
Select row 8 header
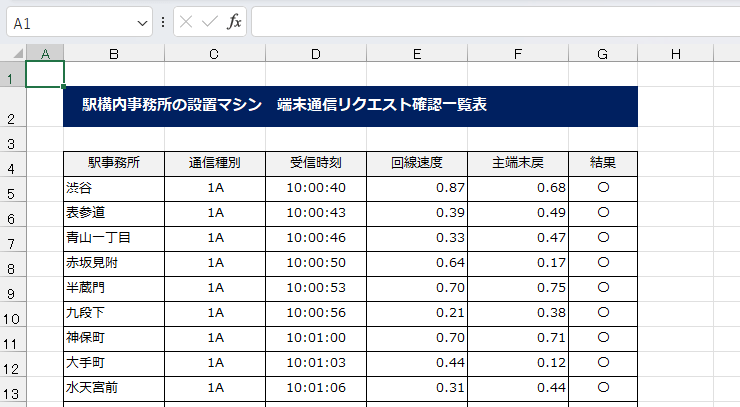pyautogui.click(x=13, y=264)
